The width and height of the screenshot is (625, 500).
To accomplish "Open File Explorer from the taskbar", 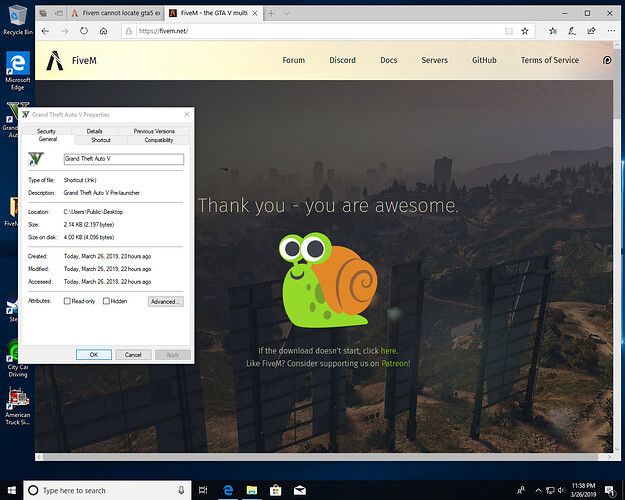I will tap(252, 490).
